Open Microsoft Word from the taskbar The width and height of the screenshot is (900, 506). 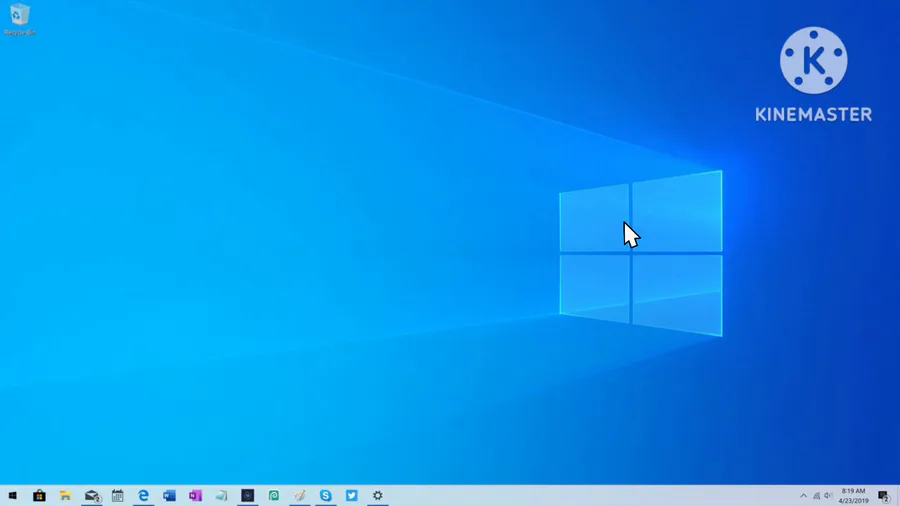click(169, 496)
